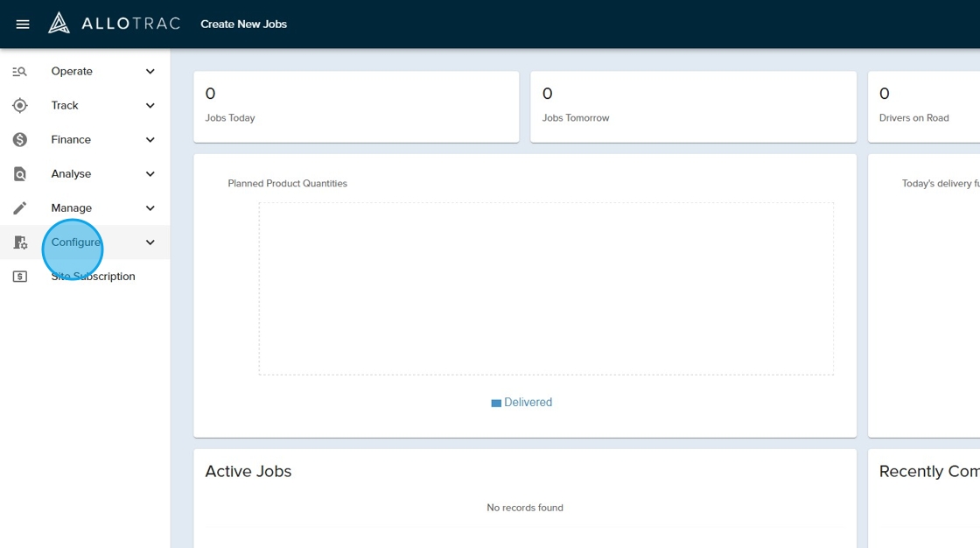The width and height of the screenshot is (980, 548).
Task: Click the Manage pencil icon
Action: point(20,208)
